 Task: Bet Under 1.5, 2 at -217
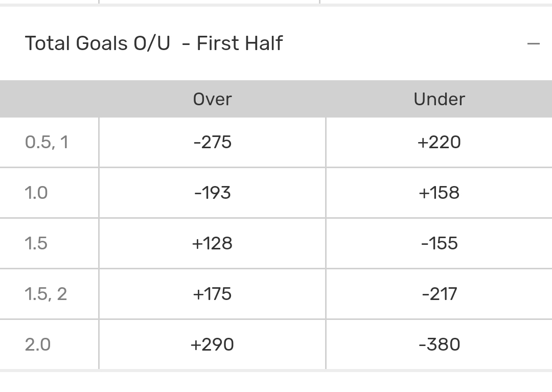coord(439,294)
